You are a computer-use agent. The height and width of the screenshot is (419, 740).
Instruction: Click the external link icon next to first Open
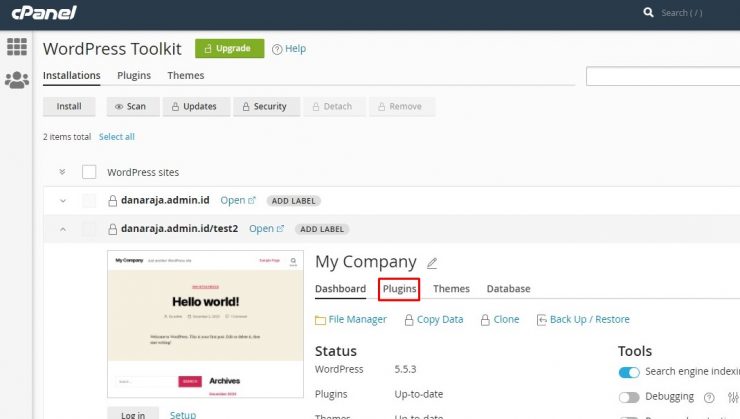click(x=252, y=200)
